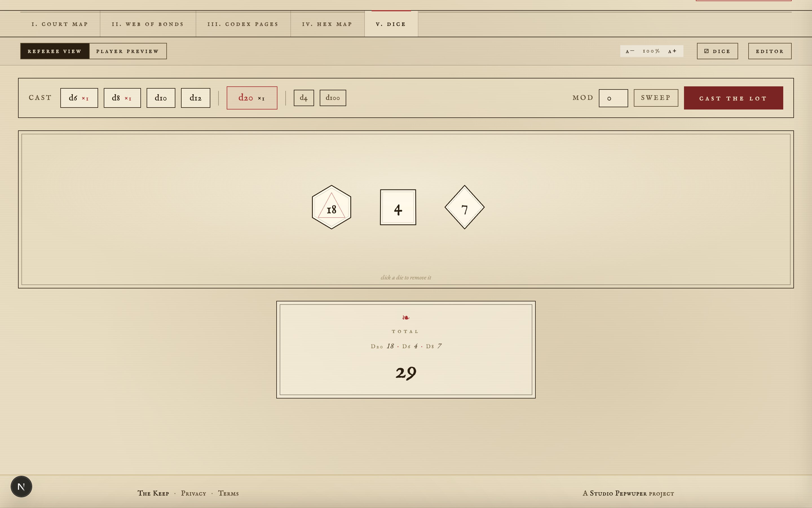Image resolution: width=812 pixels, height=508 pixels.
Task: Sweep the dice tray clear
Action: tap(656, 98)
